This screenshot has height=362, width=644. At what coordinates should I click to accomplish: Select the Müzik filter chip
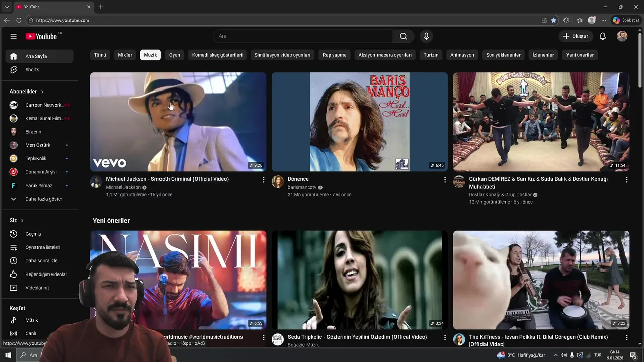point(150,55)
